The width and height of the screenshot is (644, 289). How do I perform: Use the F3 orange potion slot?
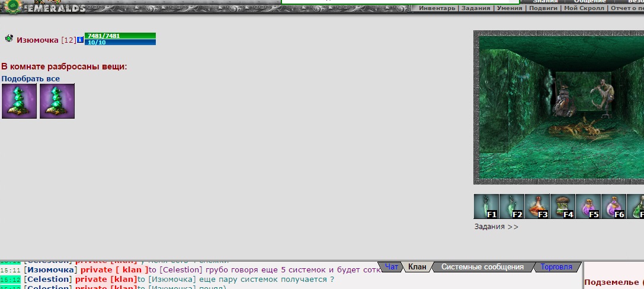(537, 207)
